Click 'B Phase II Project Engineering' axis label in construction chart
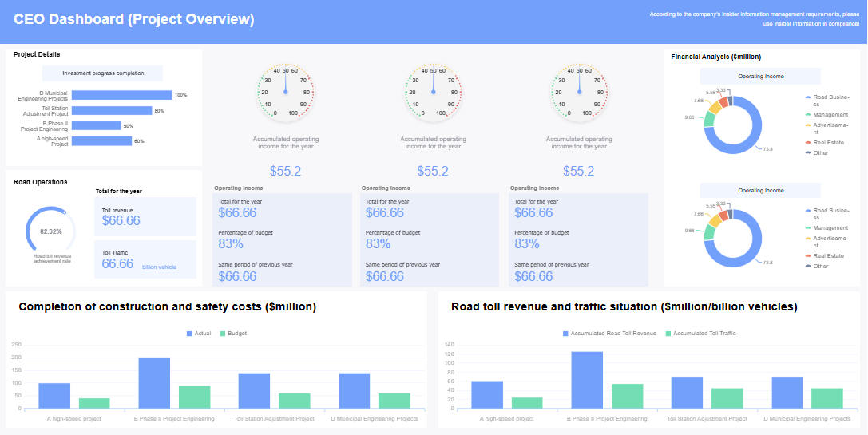Screen dimensions: 868x435 click(174, 419)
